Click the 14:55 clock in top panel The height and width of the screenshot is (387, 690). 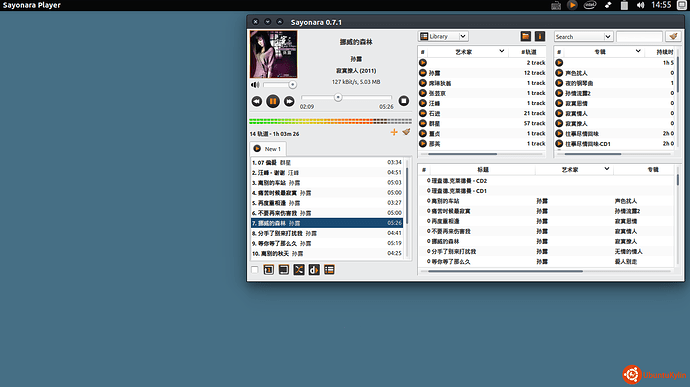(661, 5)
